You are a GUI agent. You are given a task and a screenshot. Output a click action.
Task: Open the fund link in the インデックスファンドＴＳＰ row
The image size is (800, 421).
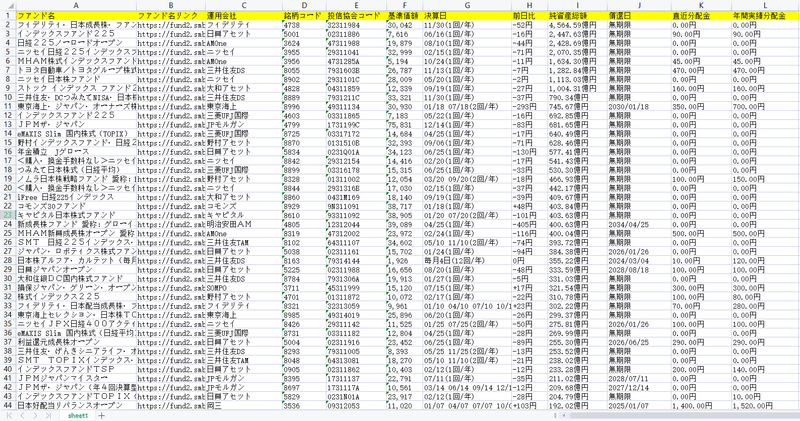click(171, 369)
